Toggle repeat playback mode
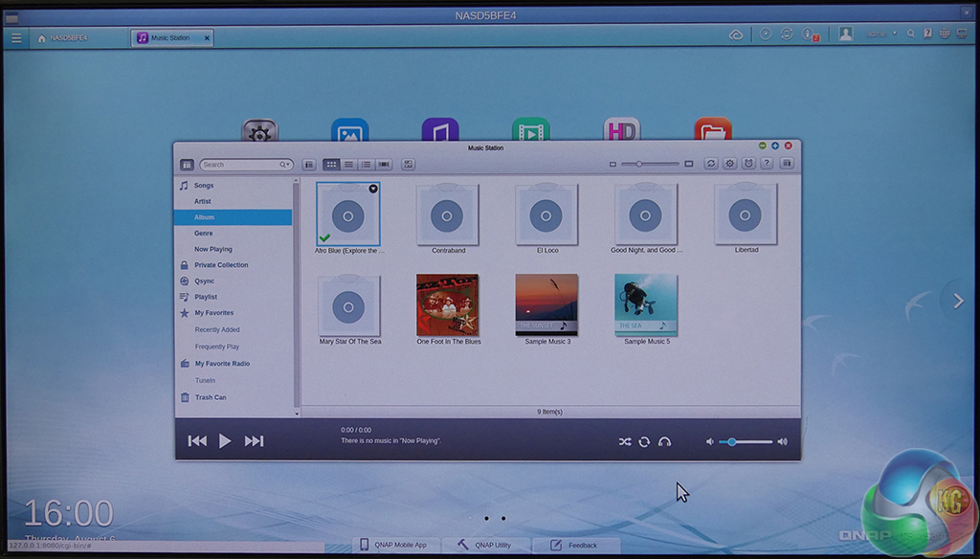This screenshot has height=559, width=980. click(644, 442)
